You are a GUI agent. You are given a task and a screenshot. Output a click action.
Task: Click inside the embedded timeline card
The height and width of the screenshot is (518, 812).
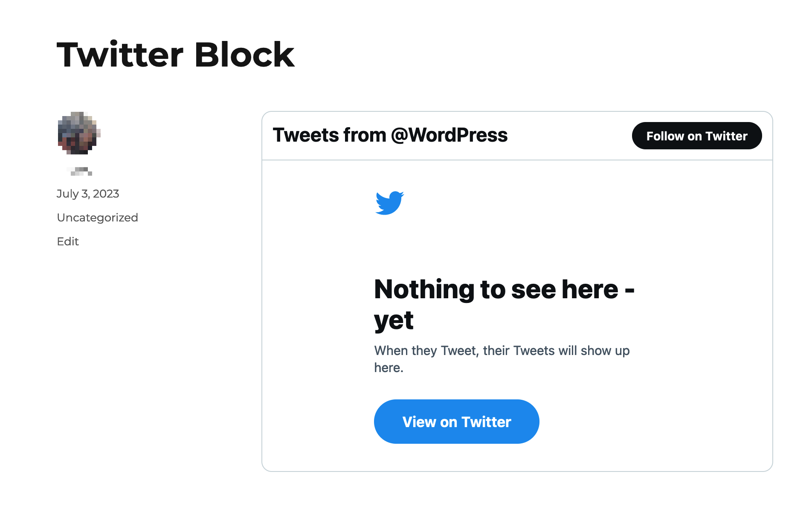(517, 290)
